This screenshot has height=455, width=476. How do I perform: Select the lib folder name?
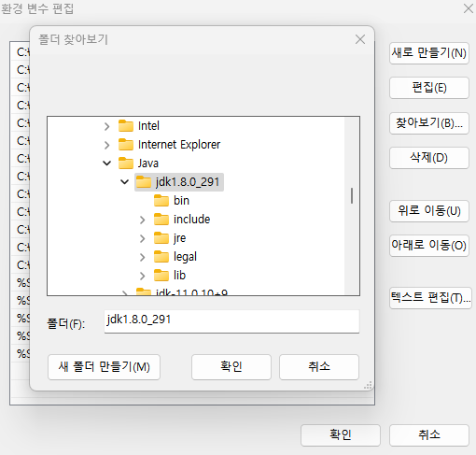click(x=179, y=276)
